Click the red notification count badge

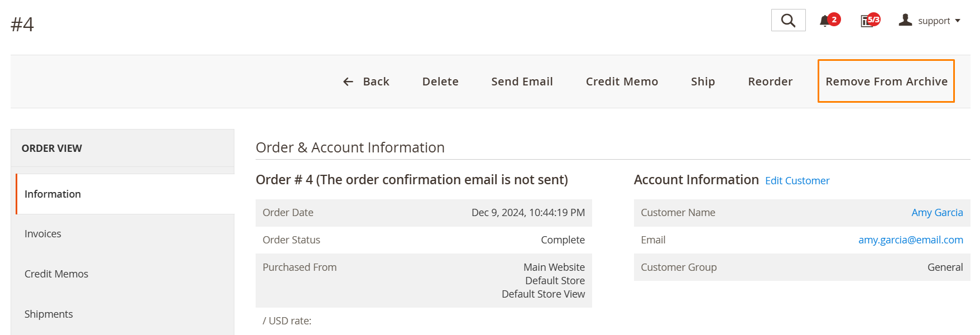[834, 20]
